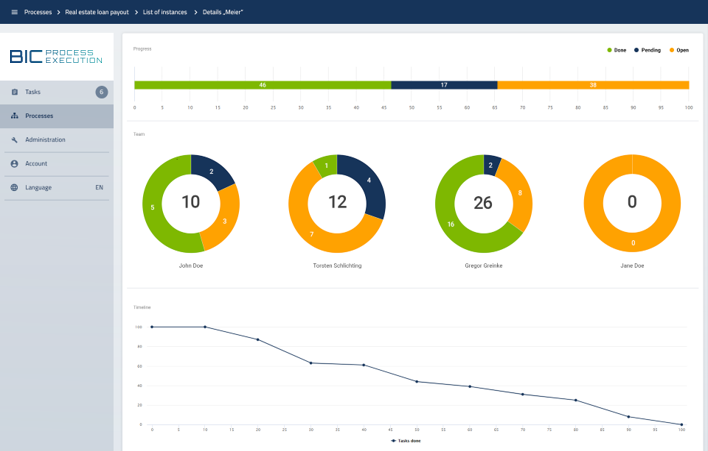This screenshot has height=451, width=708.
Task: Click the John Doe name label
Action: (191, 265)
